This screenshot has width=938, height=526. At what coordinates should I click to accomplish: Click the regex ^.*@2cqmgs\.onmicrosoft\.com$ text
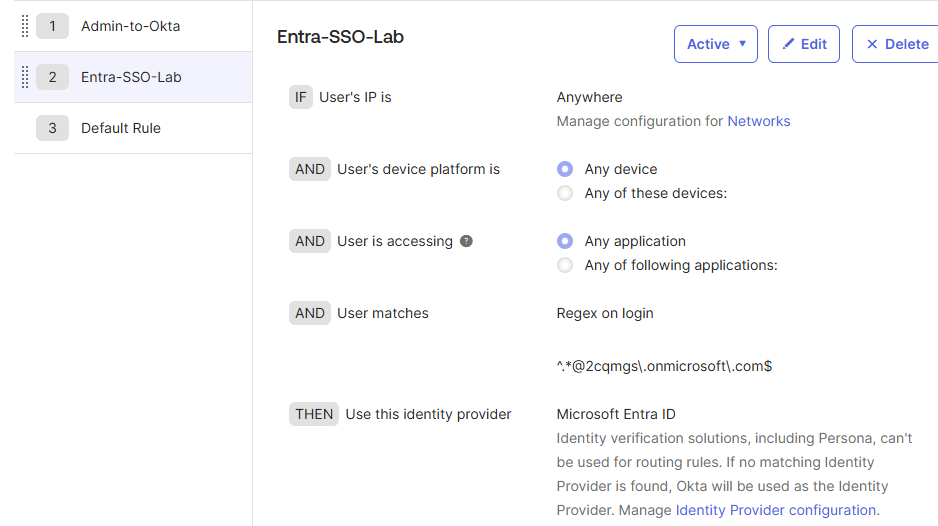[x=664, y=366]
